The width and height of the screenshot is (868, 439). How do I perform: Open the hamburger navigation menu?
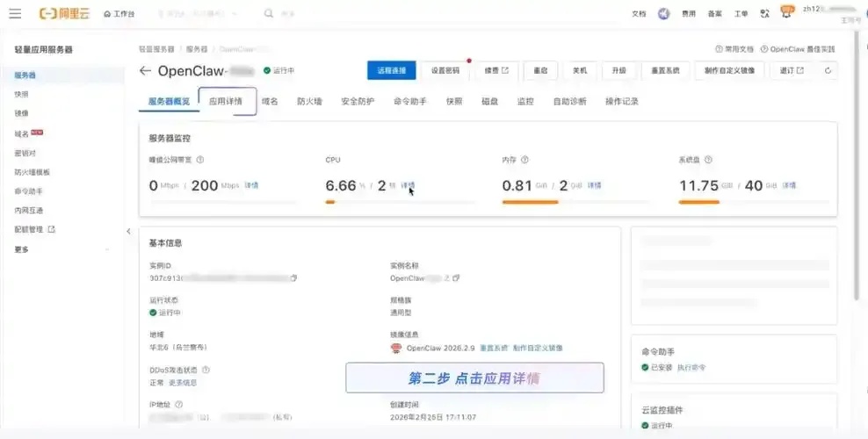[x=15, y=13]
